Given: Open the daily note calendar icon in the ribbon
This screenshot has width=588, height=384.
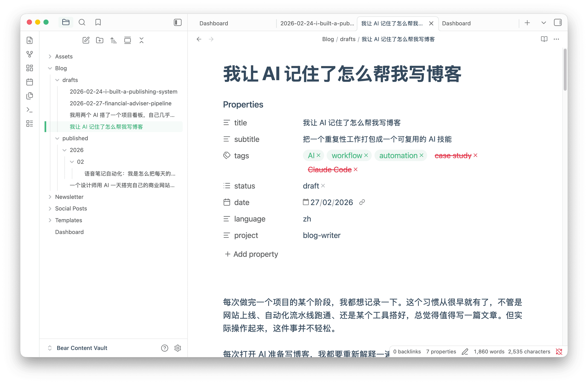Looking at the screenshot, I should tap(30, 82).
